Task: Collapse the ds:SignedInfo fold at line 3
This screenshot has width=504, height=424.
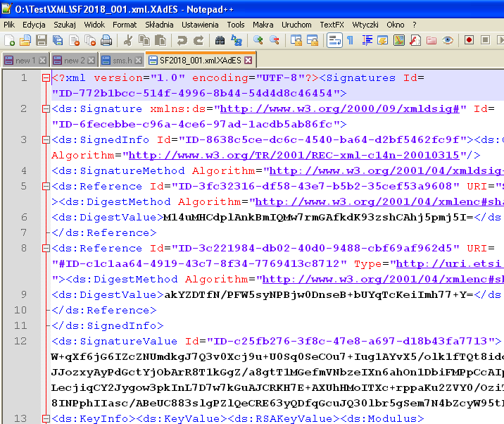Action: coord(46,140)
